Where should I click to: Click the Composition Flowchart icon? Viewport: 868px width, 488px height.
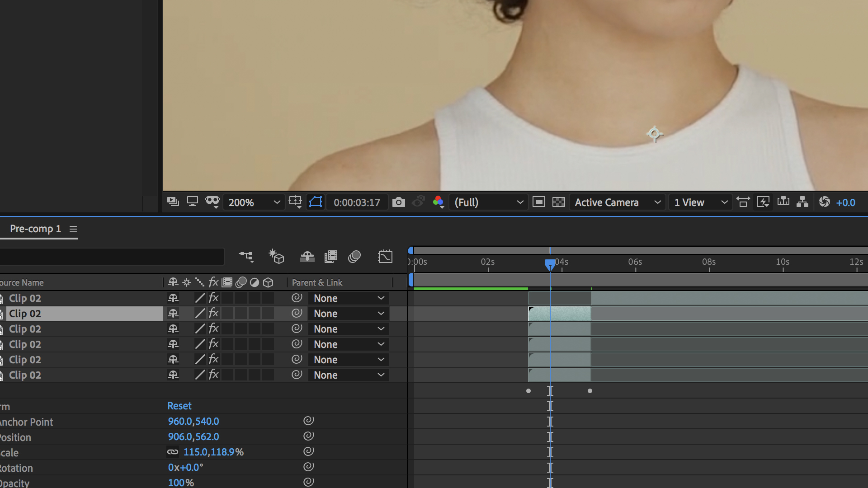tap(802, 202)
